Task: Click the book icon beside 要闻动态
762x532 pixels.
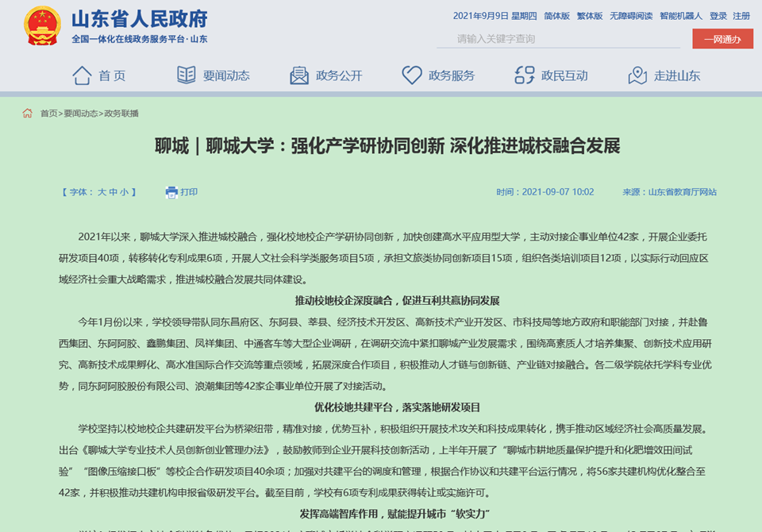Action: [186, 75]
